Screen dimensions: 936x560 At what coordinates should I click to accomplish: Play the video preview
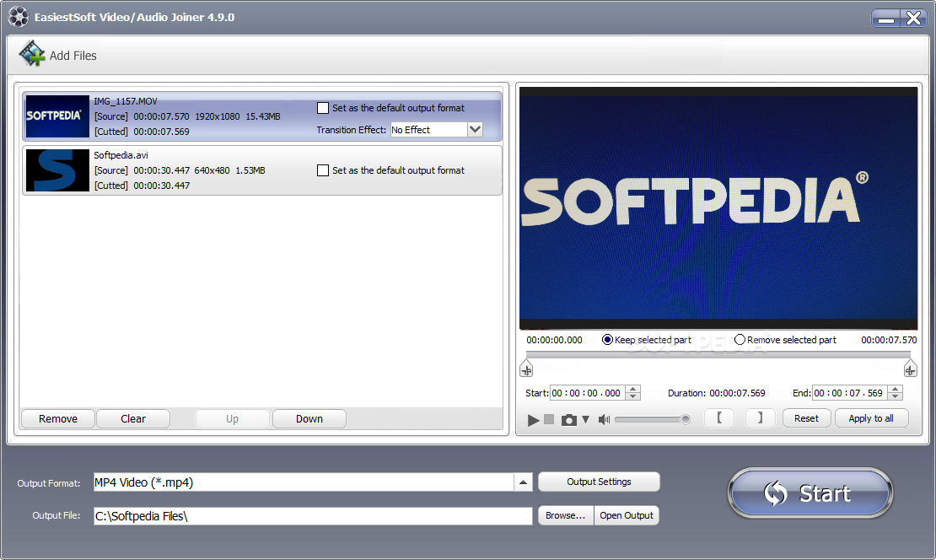point(533,420)
